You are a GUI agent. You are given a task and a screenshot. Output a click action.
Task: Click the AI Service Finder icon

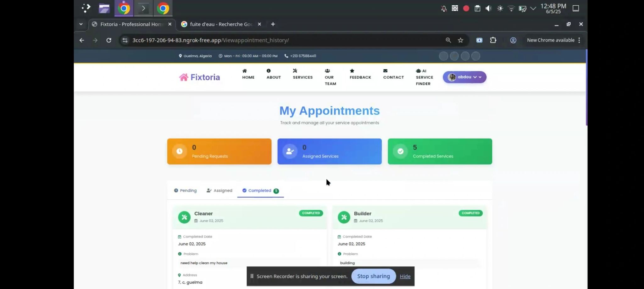[x=418, y=71]
